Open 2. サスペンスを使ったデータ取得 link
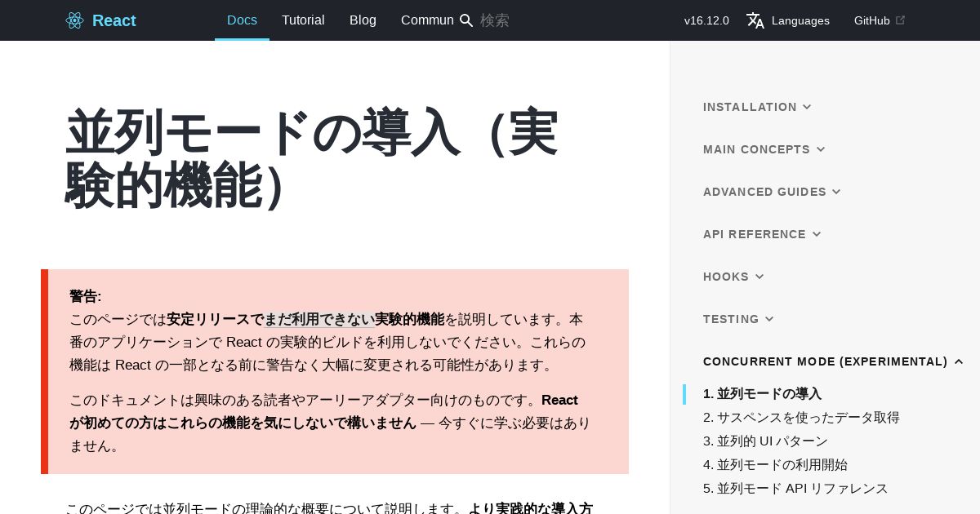980x514 pixels. pyautogui.click(x=801, y=418)
